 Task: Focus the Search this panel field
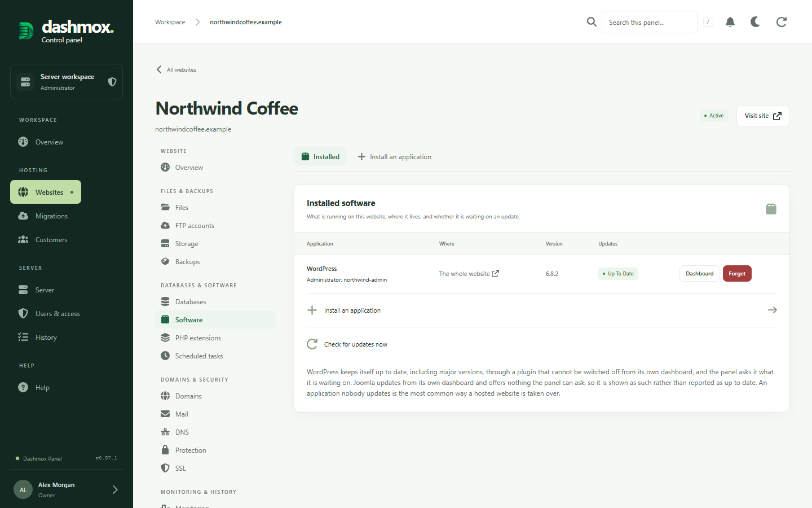click(x=650, y=22)
